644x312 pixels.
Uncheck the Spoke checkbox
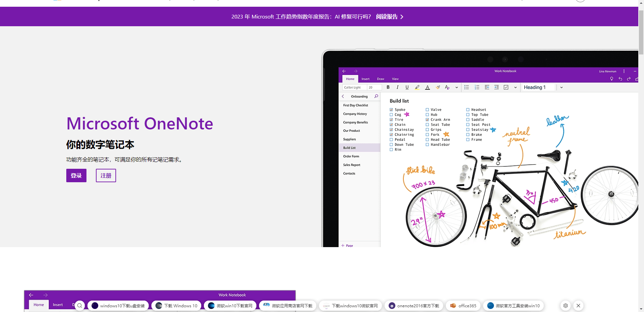[x=391, y=109]
